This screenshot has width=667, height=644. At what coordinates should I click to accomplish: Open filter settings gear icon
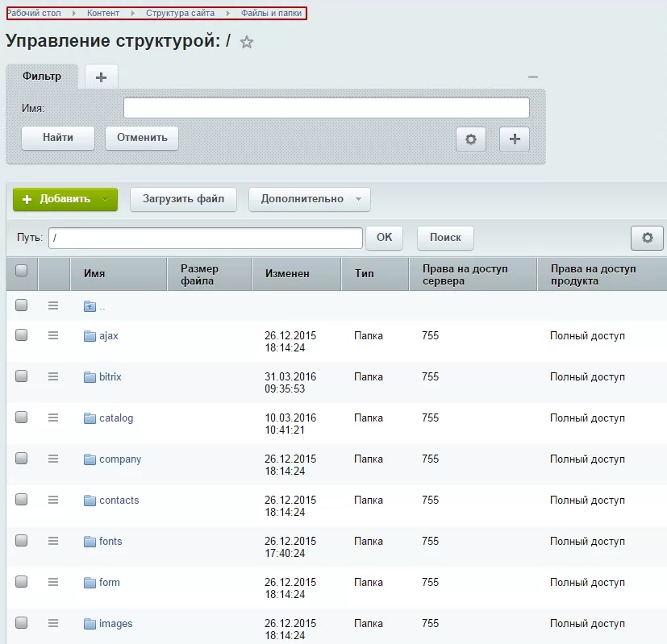coord(471,139)
